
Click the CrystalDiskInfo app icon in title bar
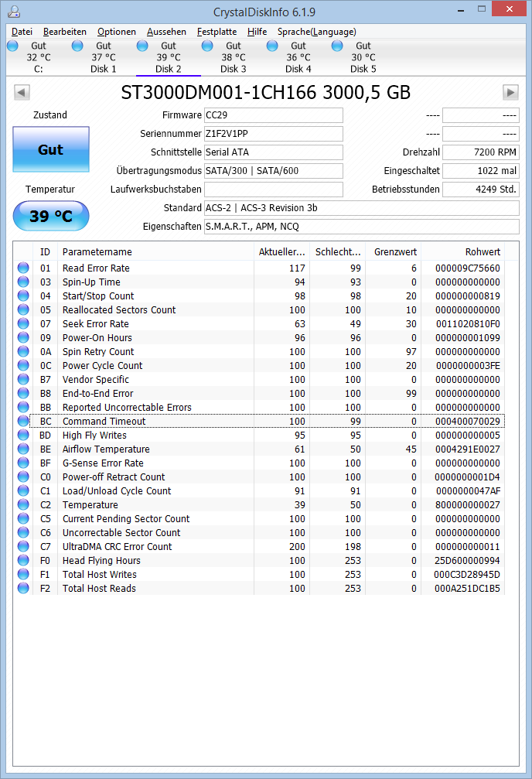pyautogui.click(x=15, y=11)
